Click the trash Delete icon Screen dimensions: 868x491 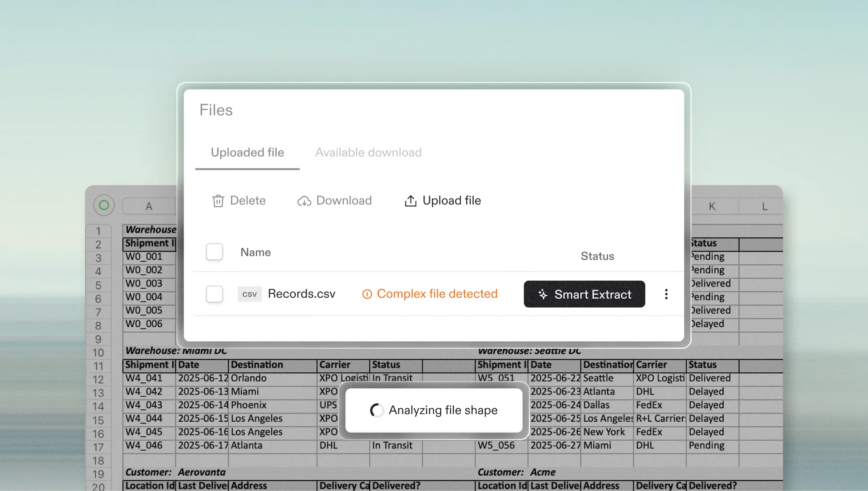pos(218,200)
